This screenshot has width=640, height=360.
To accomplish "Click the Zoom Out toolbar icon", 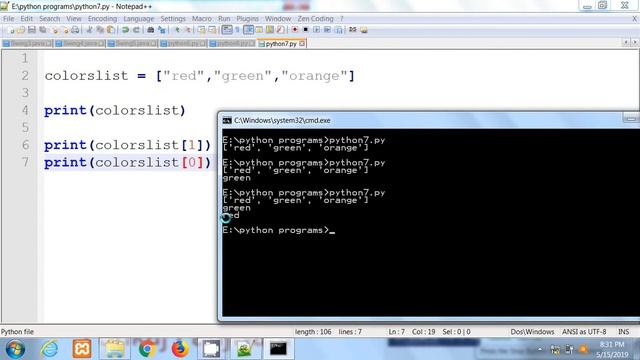I will pos(188,30).
